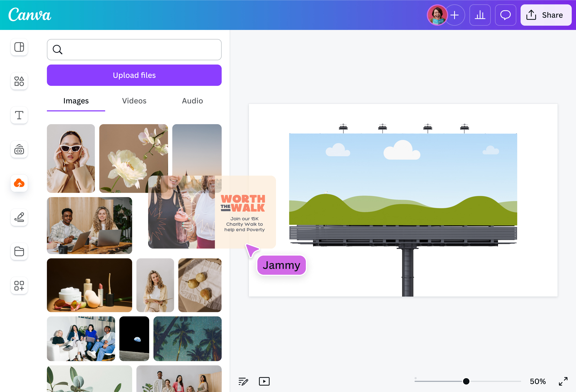Open the Brand kit panel icon

pyautogui.click(x=19, y=149)
